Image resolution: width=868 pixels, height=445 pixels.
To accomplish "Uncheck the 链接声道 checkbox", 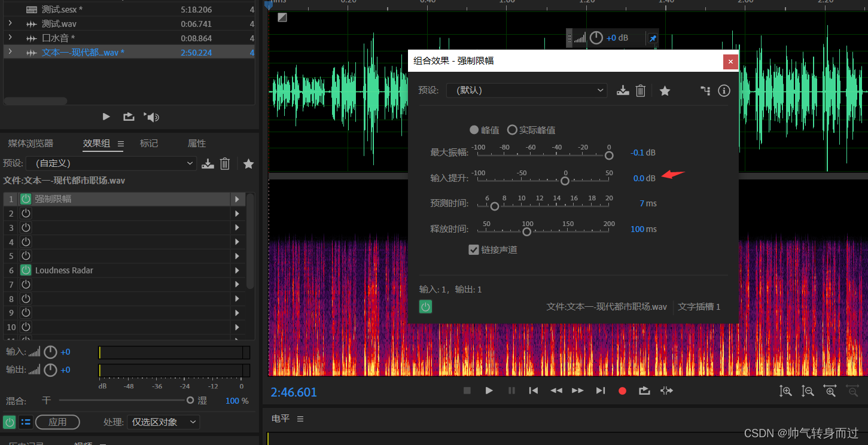I will click(x=474, y=249).
